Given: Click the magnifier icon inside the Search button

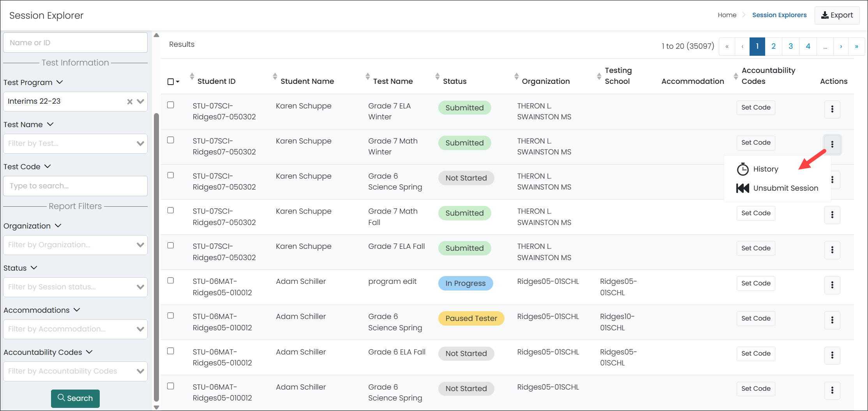Looking at the screenshot, I should click(x=62, y=398).
